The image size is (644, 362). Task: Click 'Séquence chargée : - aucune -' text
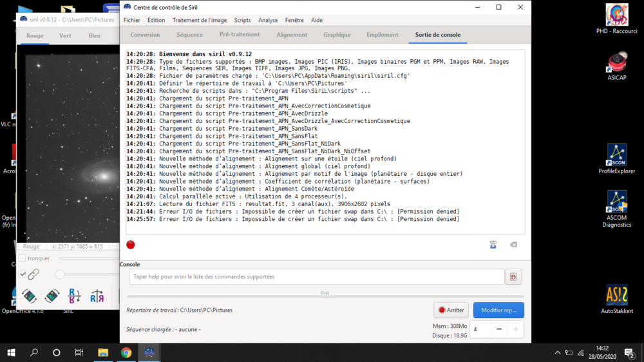(x=164, y=330)
